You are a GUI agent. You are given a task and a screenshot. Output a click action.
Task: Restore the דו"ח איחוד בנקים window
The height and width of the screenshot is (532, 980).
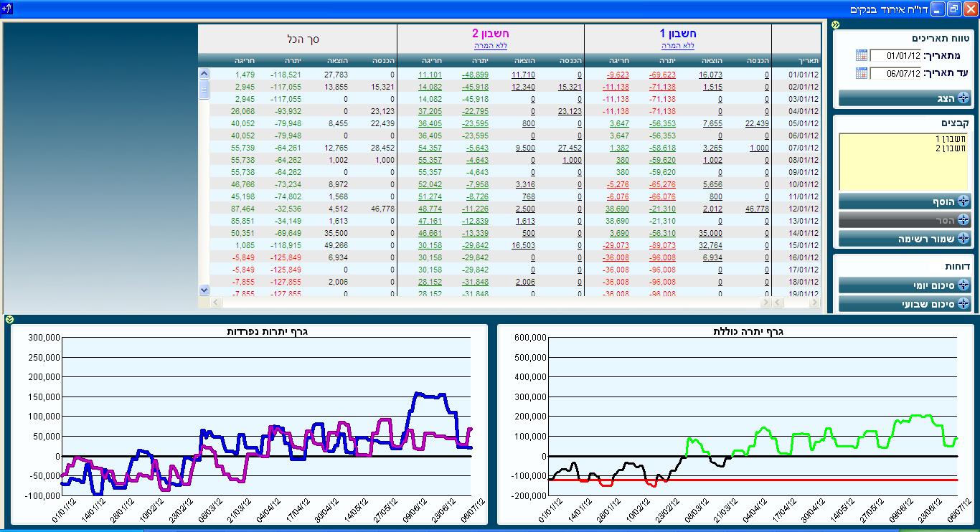[x=953, y=9]
